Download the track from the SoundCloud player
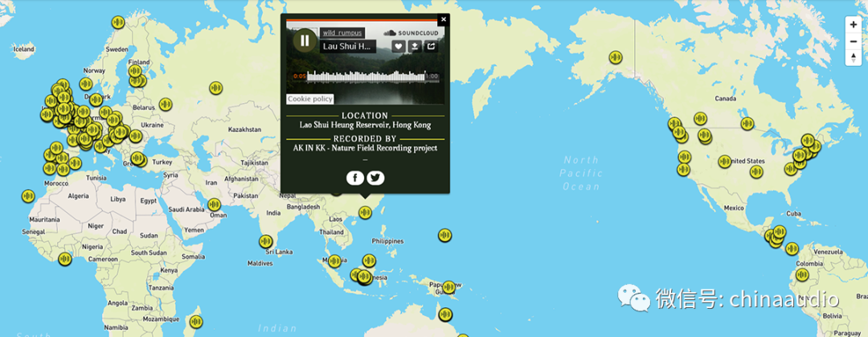The width and height of the screenshot is (868, 337). point(415,46)
